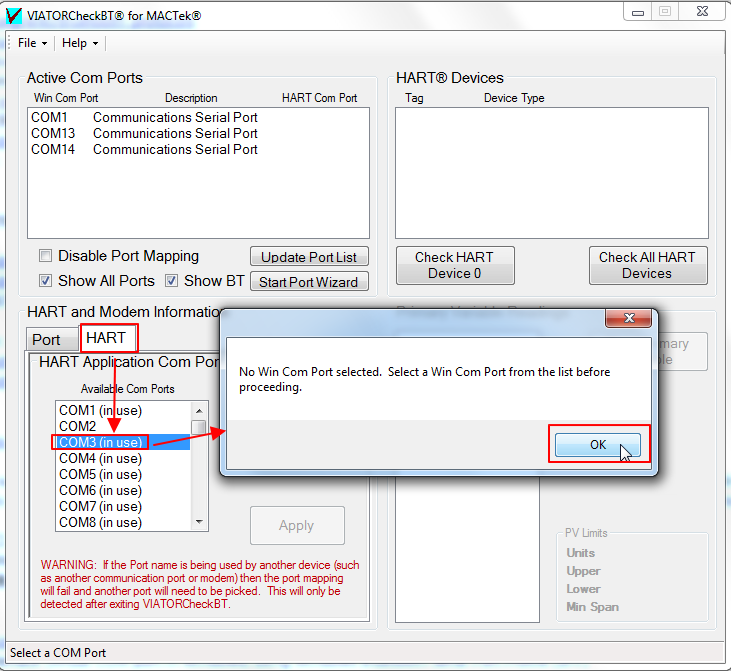Screen dimensions: 731x671
Task: Select COM2 in Available Com Ports
Action: [x=123, y=426]
